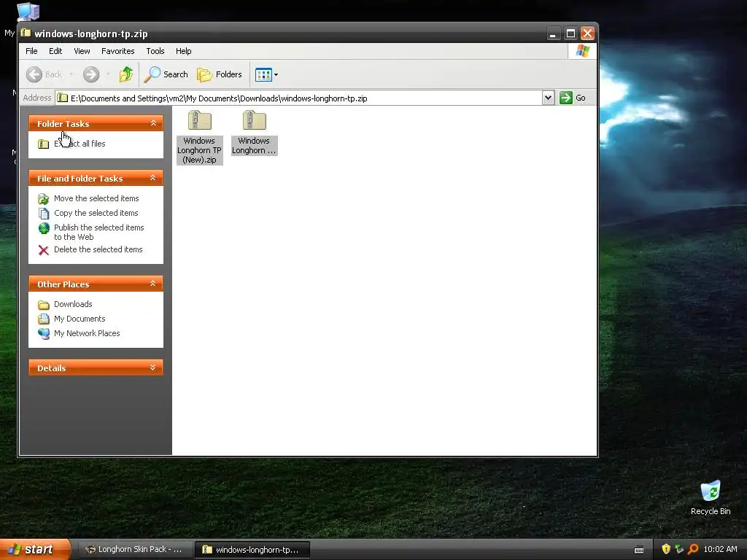
Task: Click Publish the selected items to the Web
Action: pos(98,232)
